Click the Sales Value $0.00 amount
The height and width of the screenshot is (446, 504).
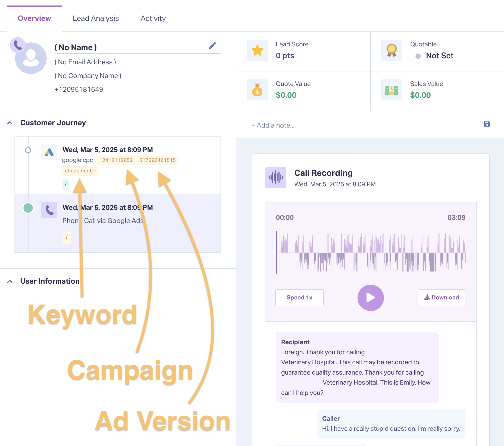pyautogui.click(x=420, y=95)
